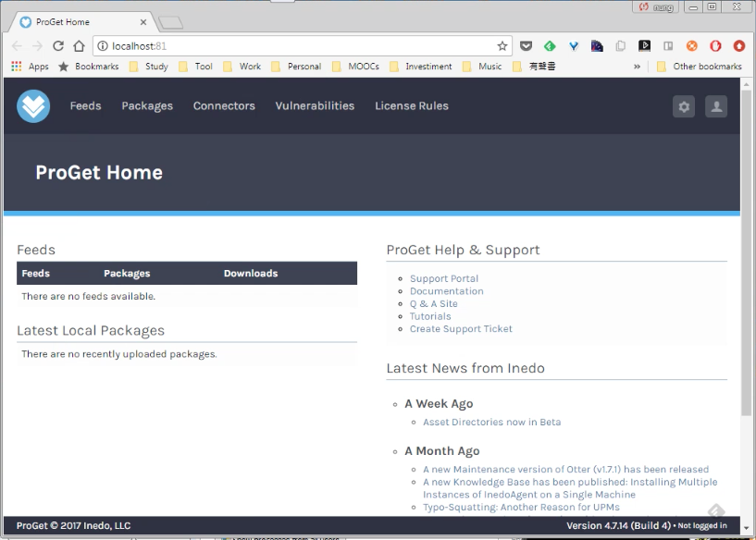Expand the Investiment bookmarks folder
Image resolution: width=756 pixels, height=540 pixels.
[421, 67]
